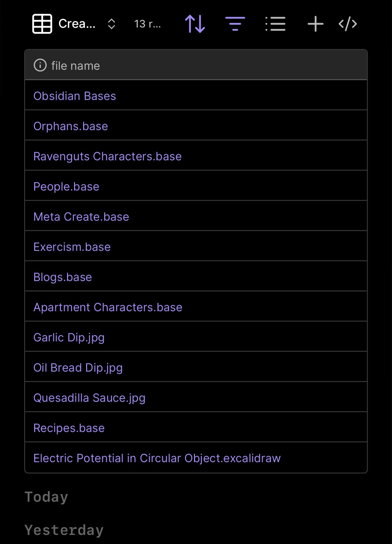392x544 pixels.
Task: Open Ravenguts Characters.base link
Action: click(x=108, y=156)
